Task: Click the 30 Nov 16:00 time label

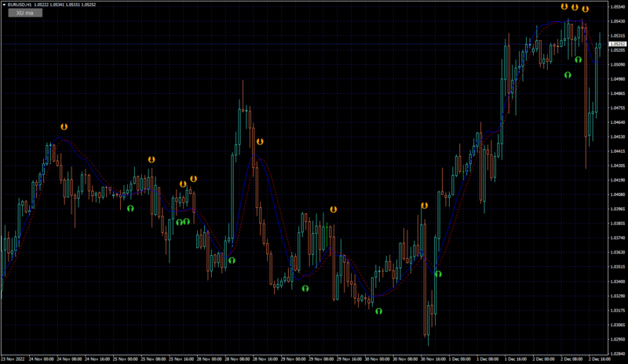Action: pos(433,359)
